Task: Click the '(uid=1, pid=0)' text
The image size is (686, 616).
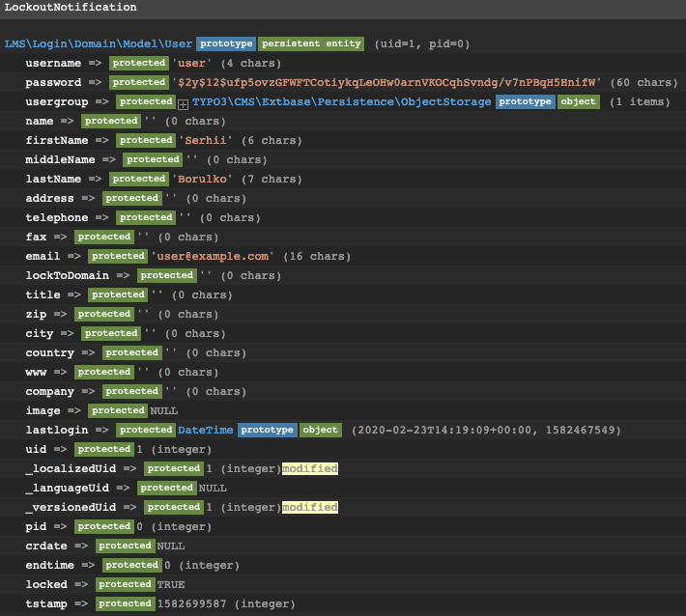Action: 422,44
